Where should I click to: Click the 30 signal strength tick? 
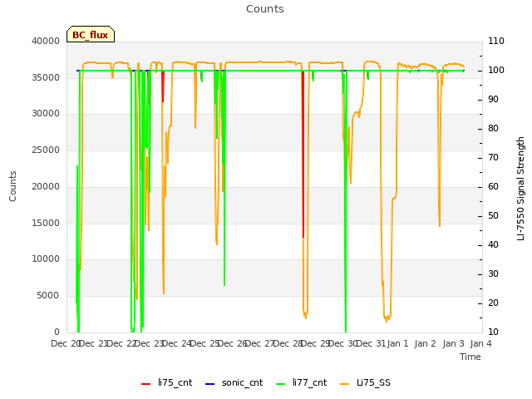[493, 274]
